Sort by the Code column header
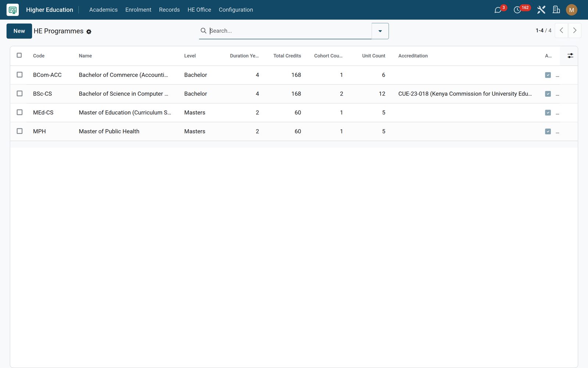This screenshot has height=368, width=588. (x=39, y=56)
